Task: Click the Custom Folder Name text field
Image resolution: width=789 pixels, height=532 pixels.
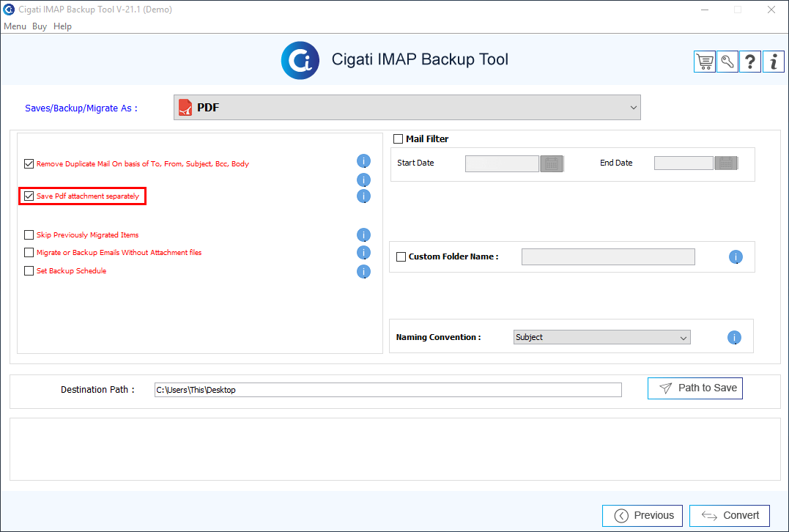Action: tap(608, 256)
